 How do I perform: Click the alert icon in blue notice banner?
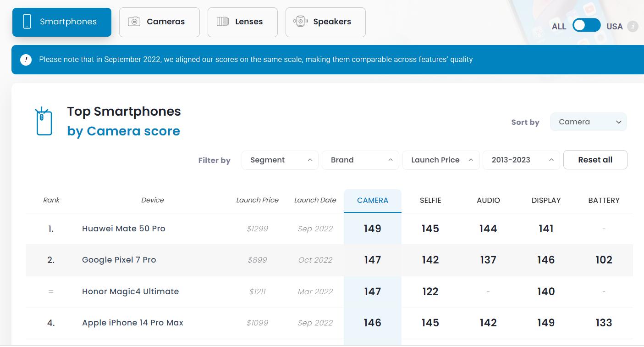(x=26, y=60)
